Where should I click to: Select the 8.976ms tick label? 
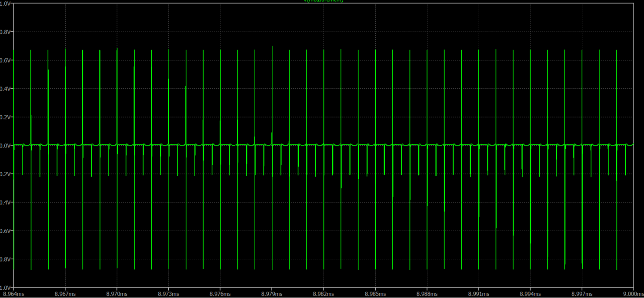220,294
